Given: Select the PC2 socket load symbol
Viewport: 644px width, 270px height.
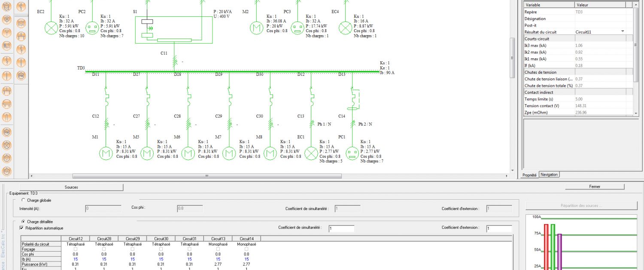Looking at the screenshot, I should tap(92, 28).
